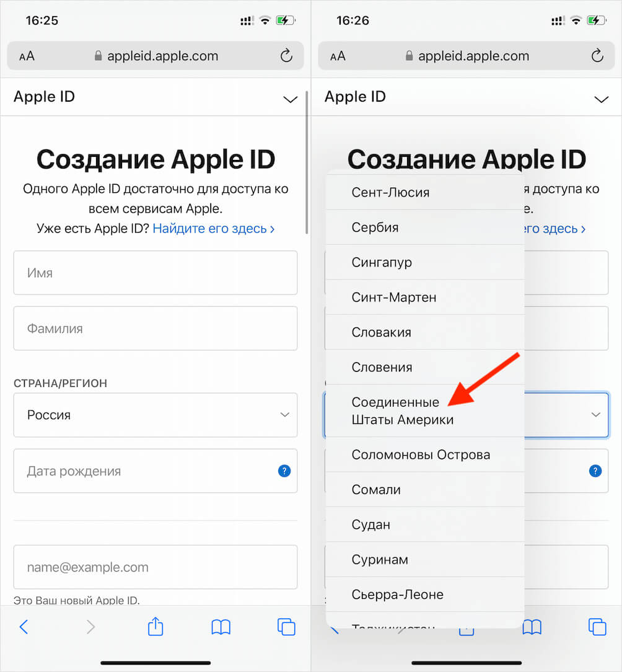Screen dimensions: 622x672
Task: Go back using left toolbar back arrow
Action: (x=24, y=627)
